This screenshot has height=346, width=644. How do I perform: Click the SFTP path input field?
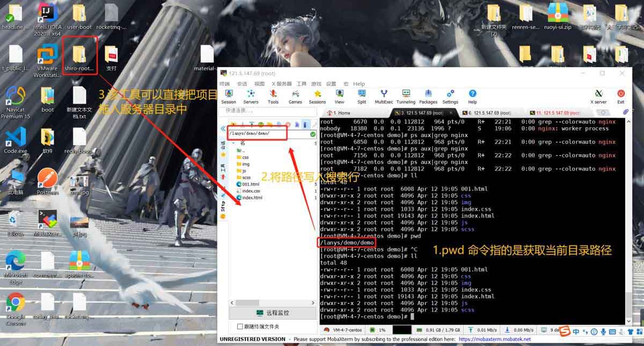coord(268,133)
